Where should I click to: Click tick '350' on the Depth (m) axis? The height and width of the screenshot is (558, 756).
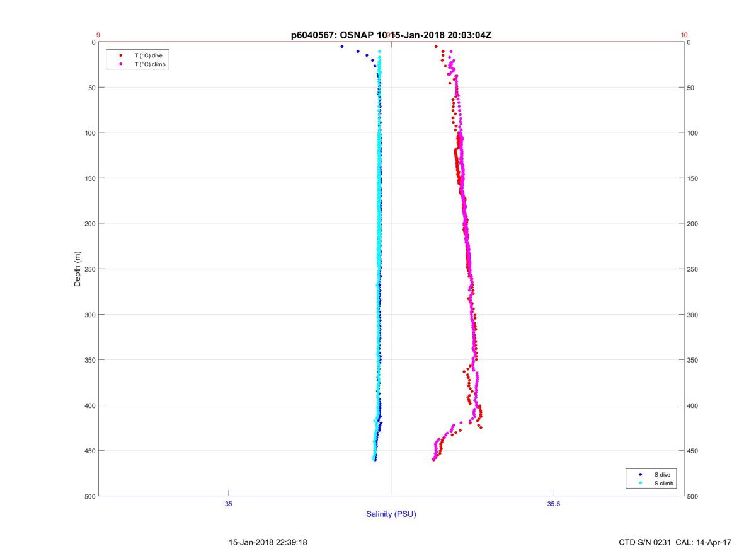[x=89, y=360]
